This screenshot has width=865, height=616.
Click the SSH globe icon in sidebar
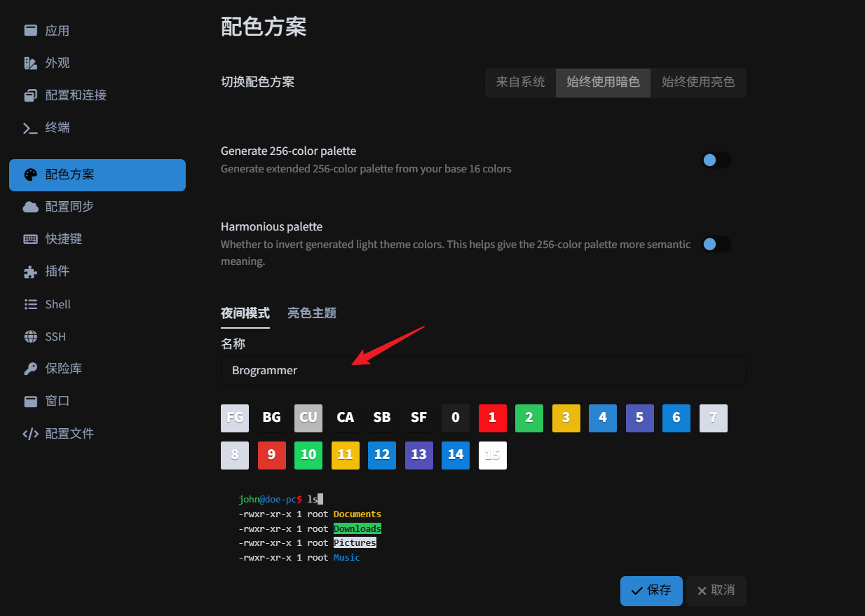(x=30, y=336)
